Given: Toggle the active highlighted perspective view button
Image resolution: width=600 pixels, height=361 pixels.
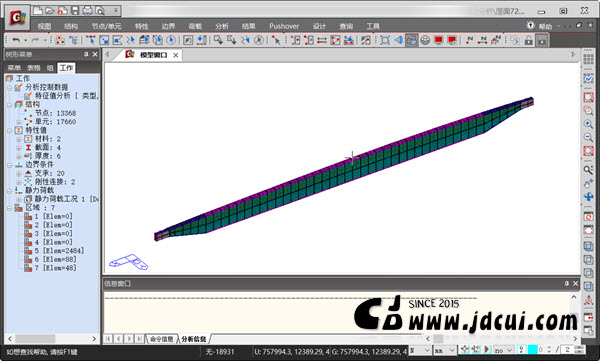Looking at the screenshot, I should click(412, 40).
